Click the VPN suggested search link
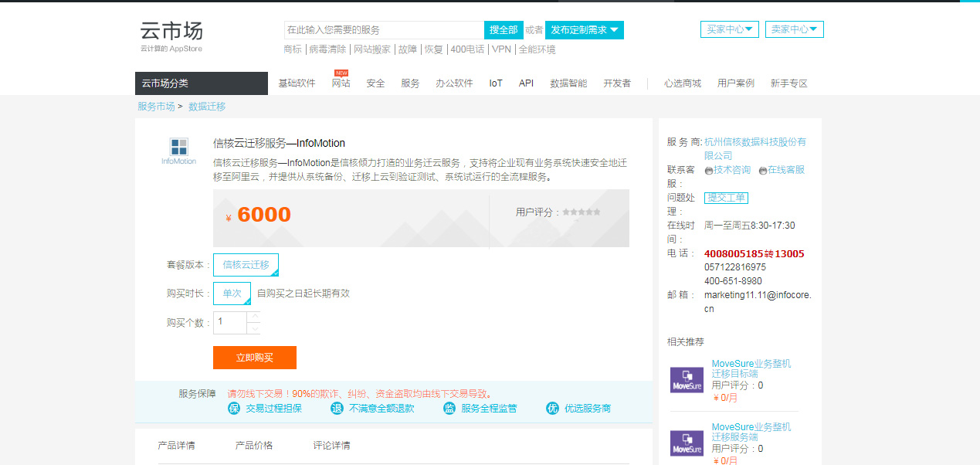Screen dimensions: 980x465 [502, 49]
